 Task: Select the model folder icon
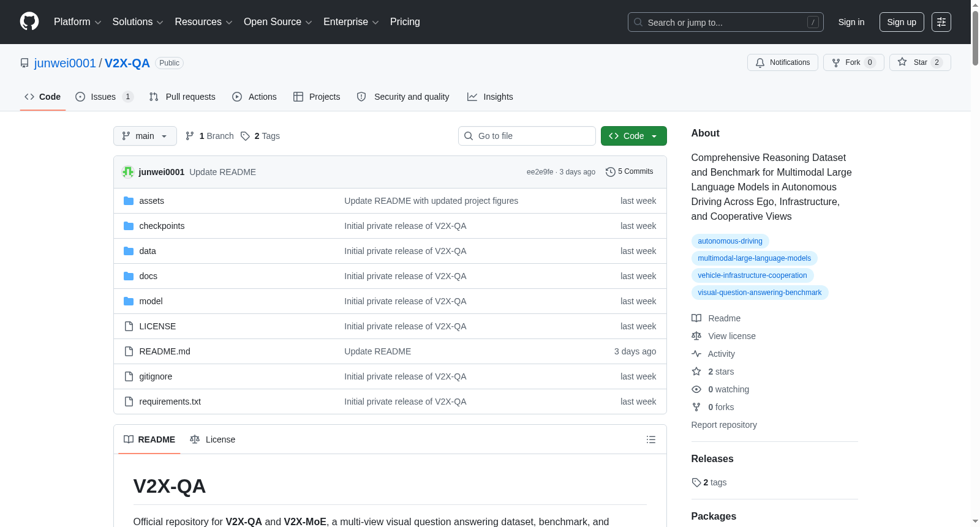(129, 301)
